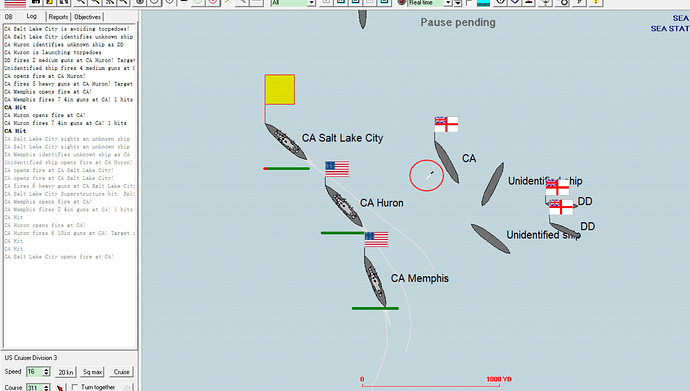690x391 pixels.
Task: Switch to the Reports tab
Action: 58,17
